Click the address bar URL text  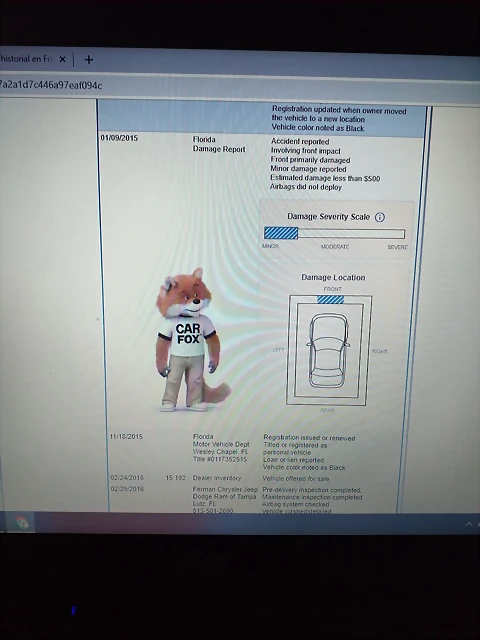[51, 85]
